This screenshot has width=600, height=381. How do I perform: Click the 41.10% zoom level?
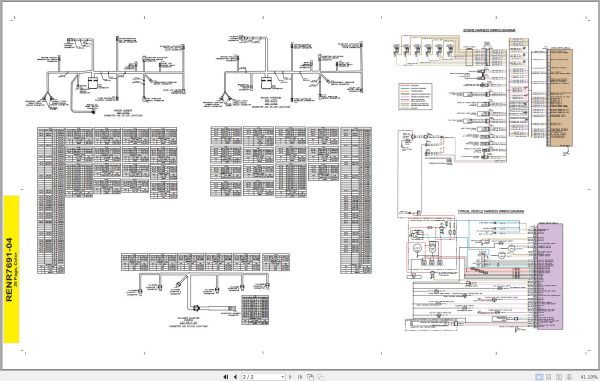(x=589, y=377)
